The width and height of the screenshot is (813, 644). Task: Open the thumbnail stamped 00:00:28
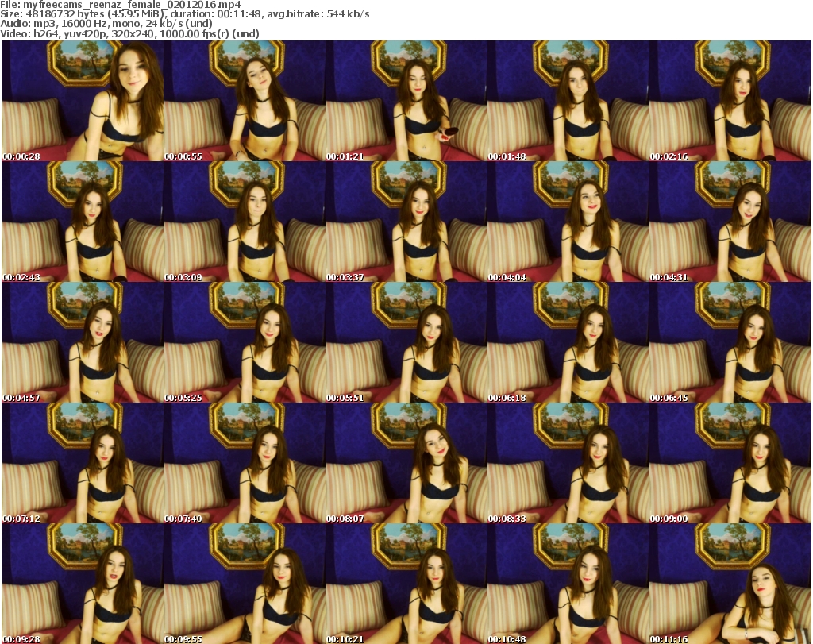pyautogui.click(x=83, y=101)
